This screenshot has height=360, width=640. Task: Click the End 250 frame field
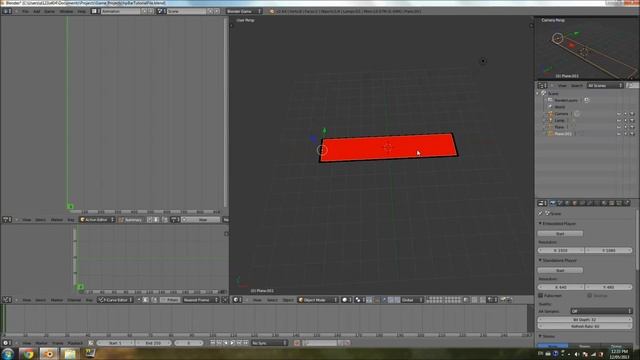coord(153,343)
